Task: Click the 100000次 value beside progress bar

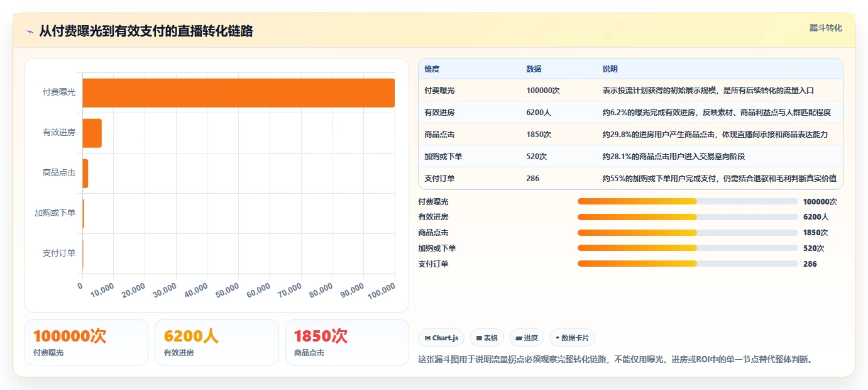Action: pos(820,202)
